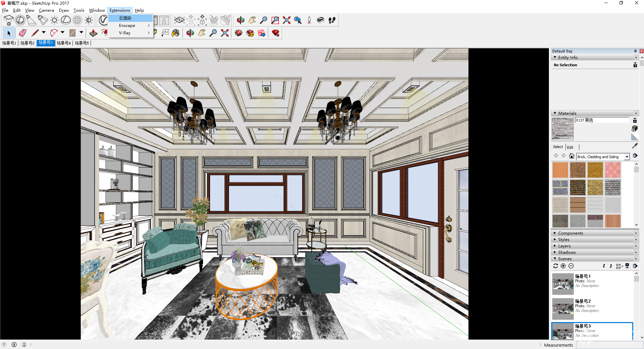The height and width of the screenshot is (349, 644).
Task: Expand the Shadows panel
Action: tap(567, 252)
